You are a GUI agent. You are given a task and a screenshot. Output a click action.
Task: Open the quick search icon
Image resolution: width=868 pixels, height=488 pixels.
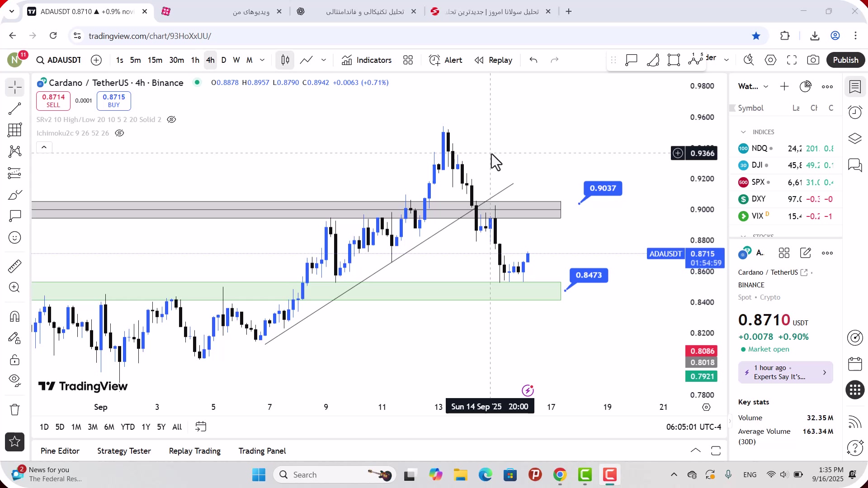[749, 60]
